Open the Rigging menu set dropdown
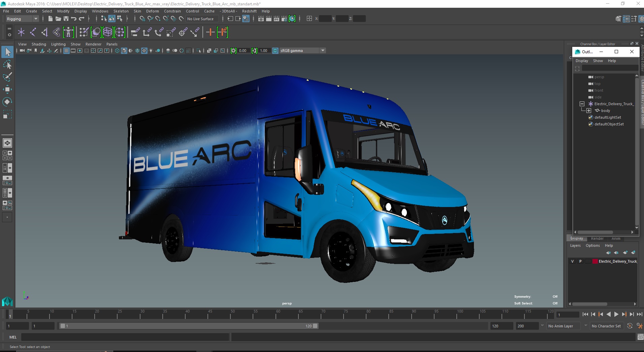Viewport: 644px width, 352px height. click(22, 19)
